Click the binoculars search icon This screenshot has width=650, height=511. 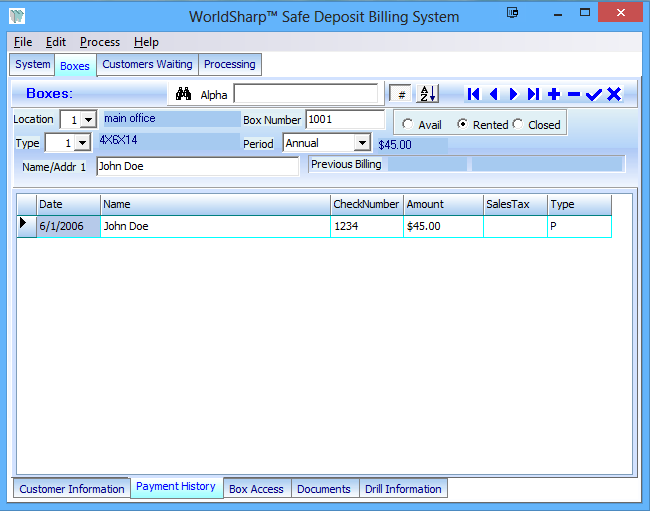[x=183, y=94]
